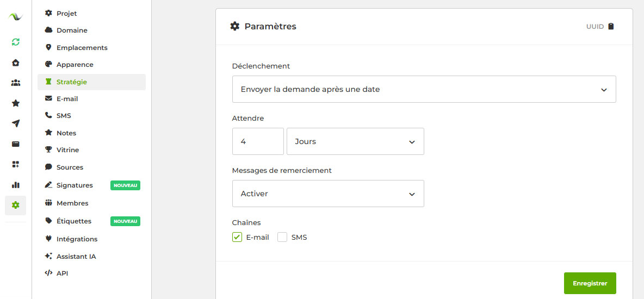Click the bar chart statistics icon
Image resolution: width=644 pixels, height=299 pixels.
click(15, 185)
